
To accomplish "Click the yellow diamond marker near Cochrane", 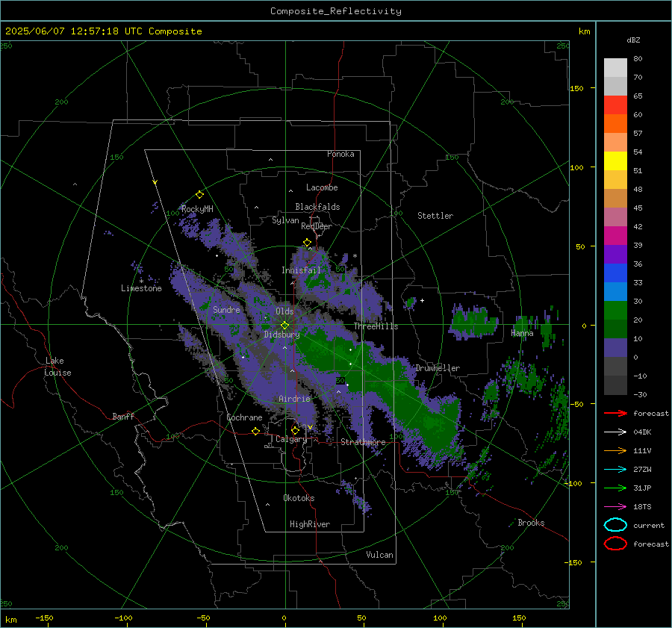I will tap(255, 432).
